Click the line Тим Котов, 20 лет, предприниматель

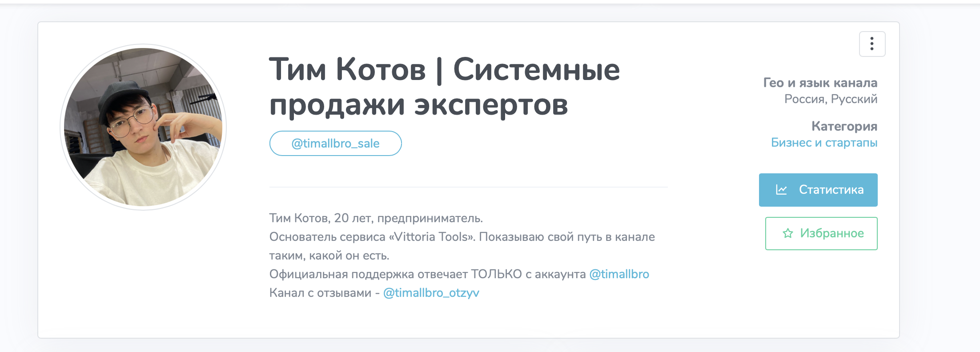[376, 218]
